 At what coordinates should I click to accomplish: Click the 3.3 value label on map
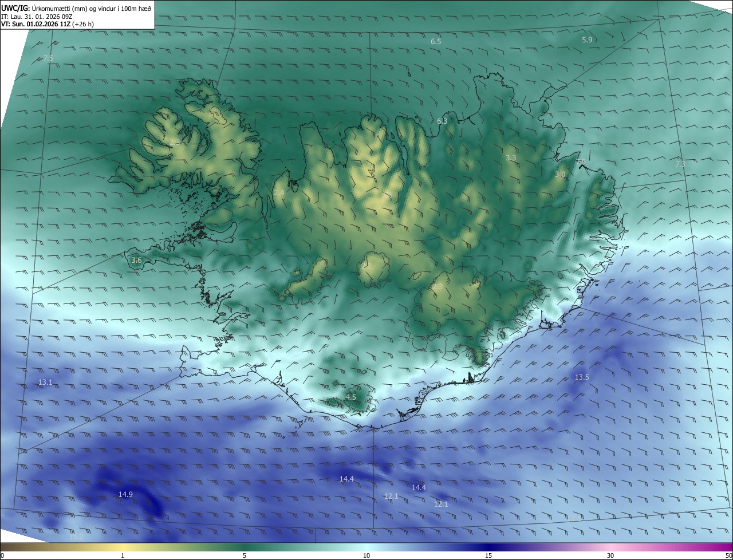coord(511,157)
